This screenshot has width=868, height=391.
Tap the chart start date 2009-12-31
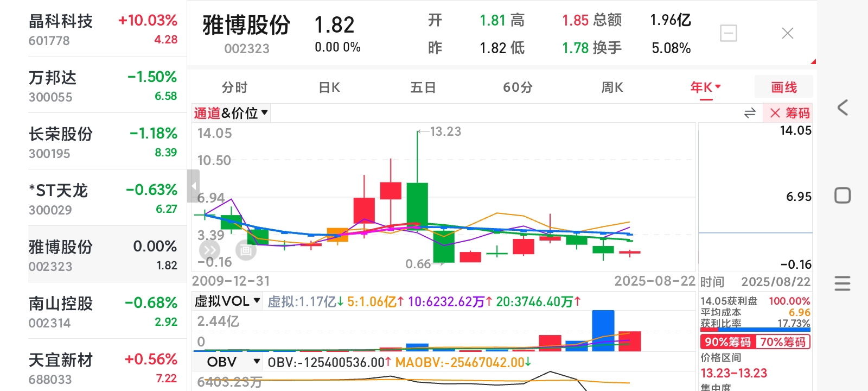tap(231, 281)
